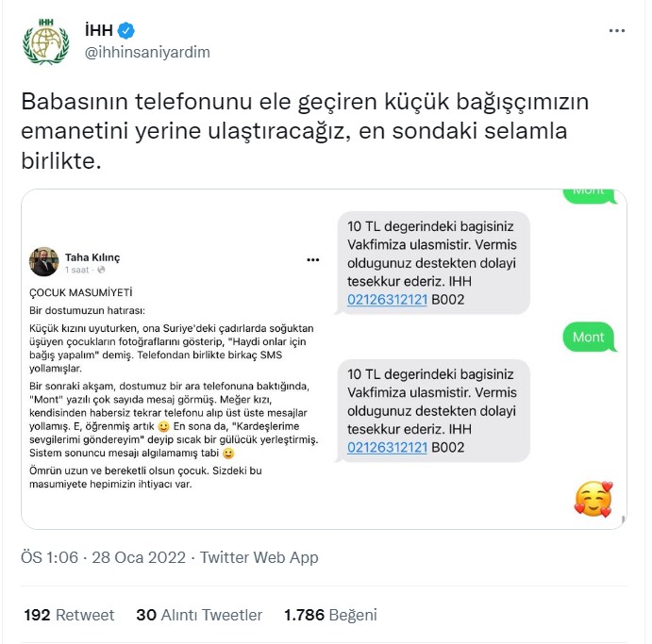Click the blue verified badge
652x644 pixels.
126,30
